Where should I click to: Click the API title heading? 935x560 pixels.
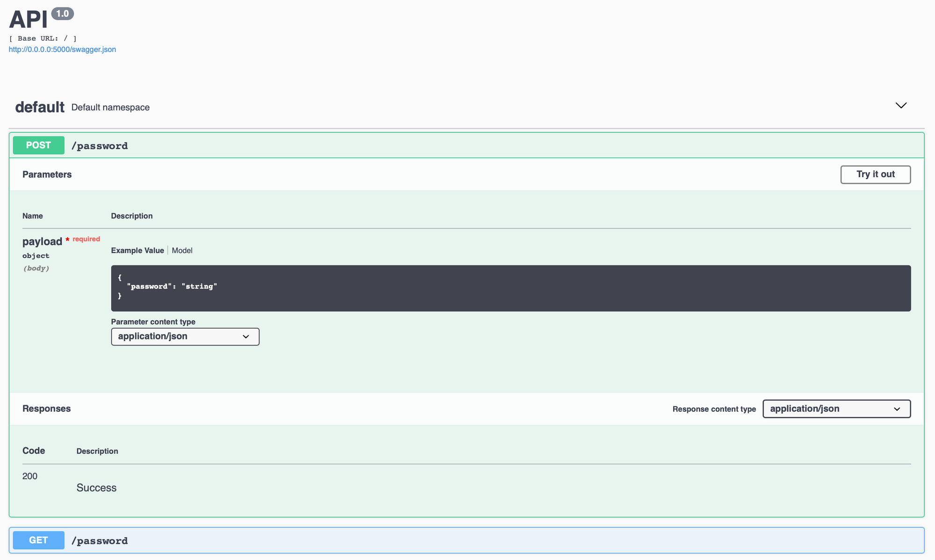click(x=28, y=20)
